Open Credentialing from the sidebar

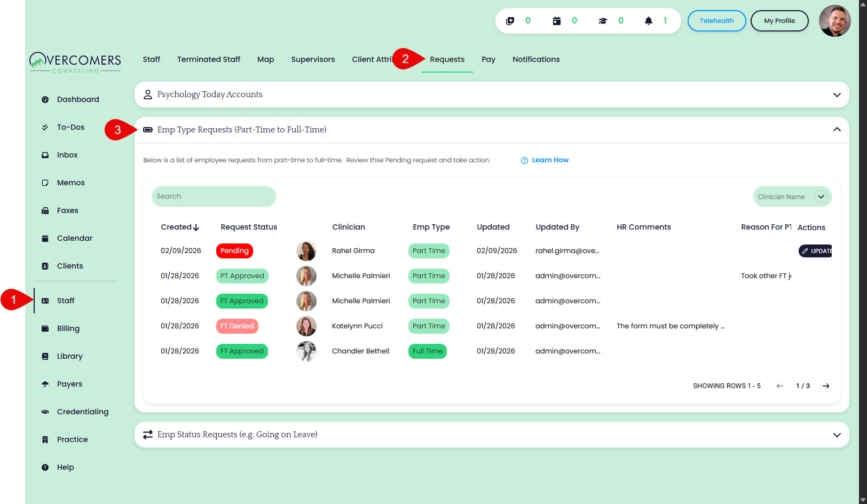tap(82, 412)
